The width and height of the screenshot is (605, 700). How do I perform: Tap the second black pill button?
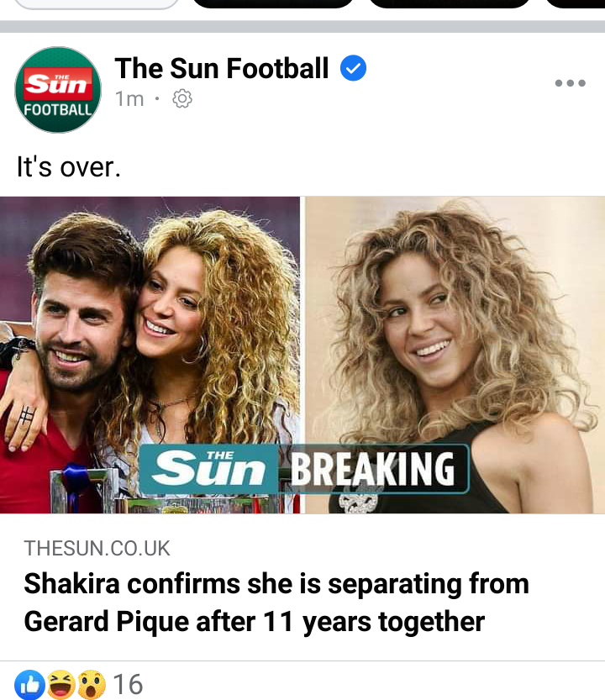click(450, 4)
